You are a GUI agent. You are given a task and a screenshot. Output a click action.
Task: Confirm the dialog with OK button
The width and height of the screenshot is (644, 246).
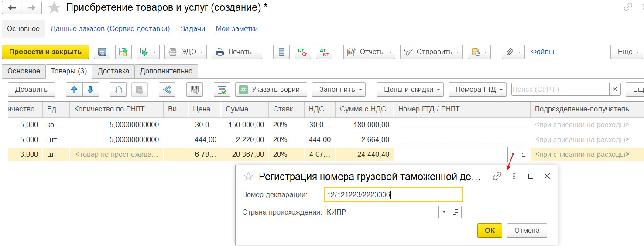click(x=490, y=230)
